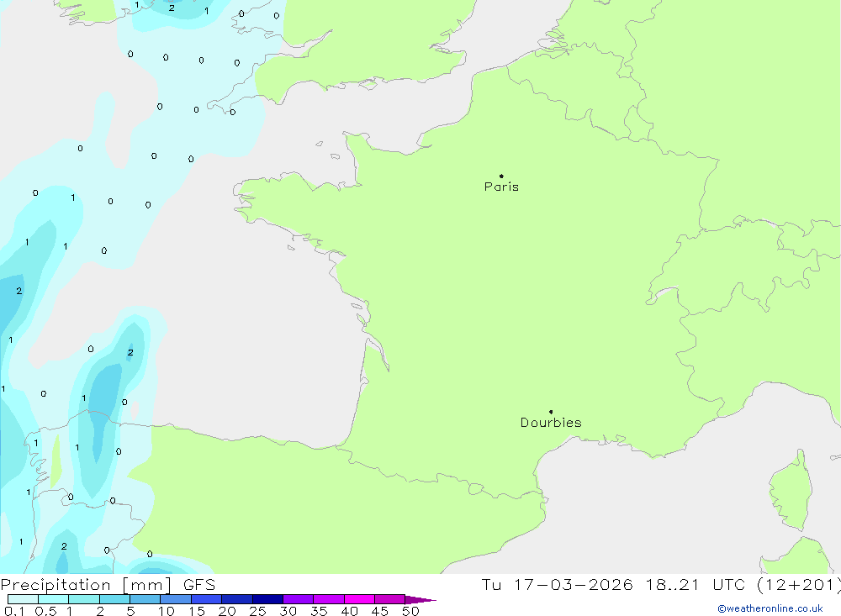The width and height of the screenshot is (841, 616).
Task: Click the purple above-50 legend arrow tip
Action: [x=420, y=599]
